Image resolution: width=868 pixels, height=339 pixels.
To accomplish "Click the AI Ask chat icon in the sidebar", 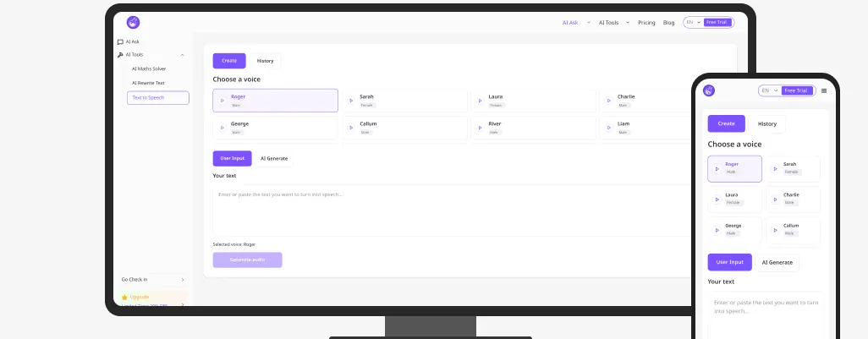I will [120, 41].
